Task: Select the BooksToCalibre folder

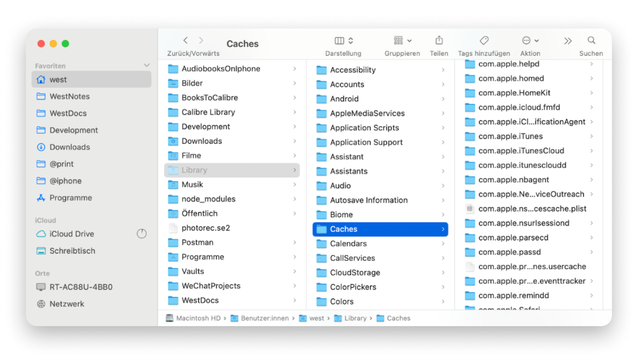Action: pyautogui.click(x=232, y=98)
